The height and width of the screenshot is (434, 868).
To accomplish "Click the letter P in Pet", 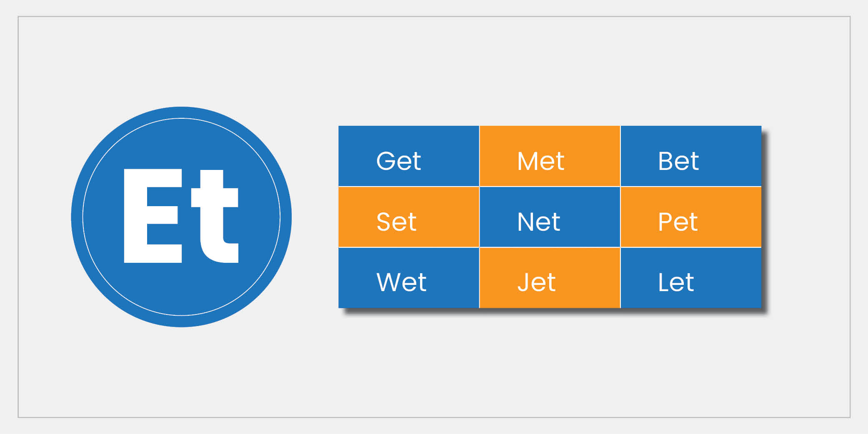I will (x=665, y=222).
